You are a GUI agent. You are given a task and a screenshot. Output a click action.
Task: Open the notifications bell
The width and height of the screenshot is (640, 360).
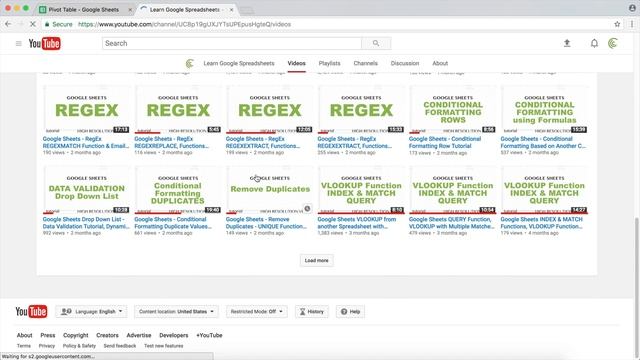coord(594,43)
